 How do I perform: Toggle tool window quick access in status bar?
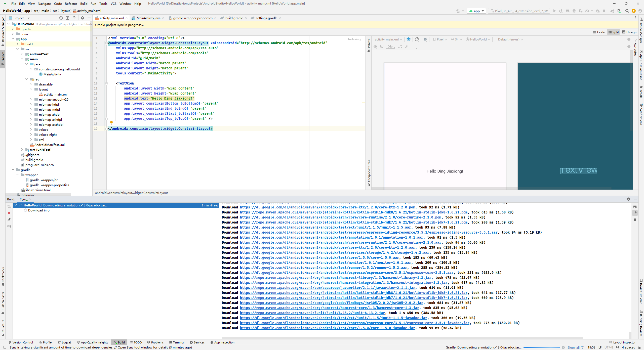coord(4,347)
